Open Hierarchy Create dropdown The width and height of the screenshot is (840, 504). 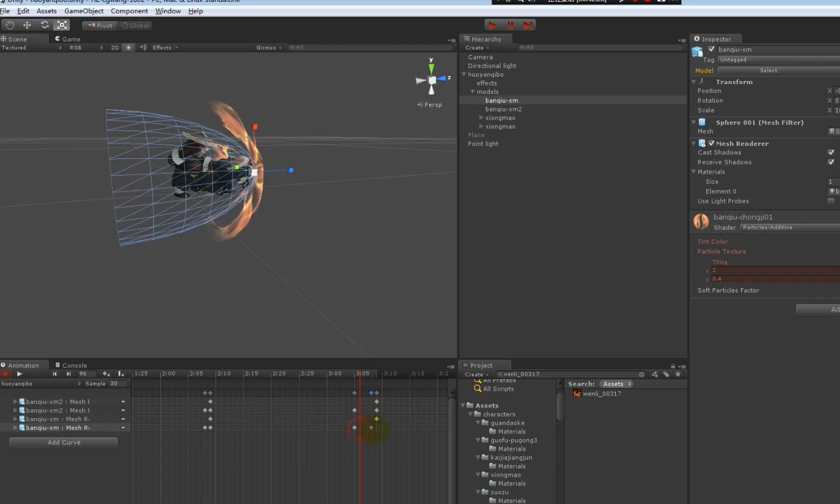(x=477, y=48)
